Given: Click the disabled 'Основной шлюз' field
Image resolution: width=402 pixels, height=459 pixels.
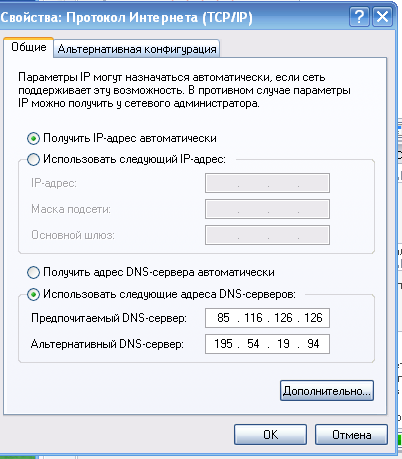Looking at the screenshot, I should click(x=267, y=235).
